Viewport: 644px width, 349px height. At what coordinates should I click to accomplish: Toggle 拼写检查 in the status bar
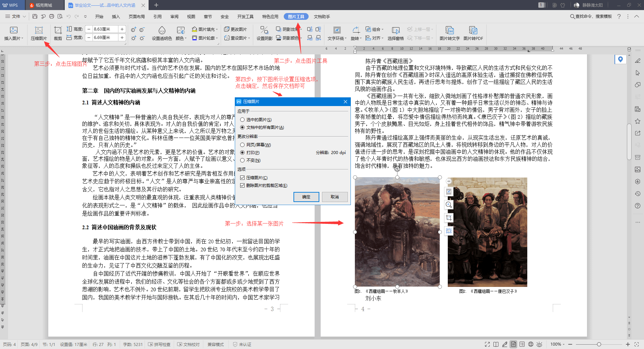pyautogui.click(x=159, y=344)
